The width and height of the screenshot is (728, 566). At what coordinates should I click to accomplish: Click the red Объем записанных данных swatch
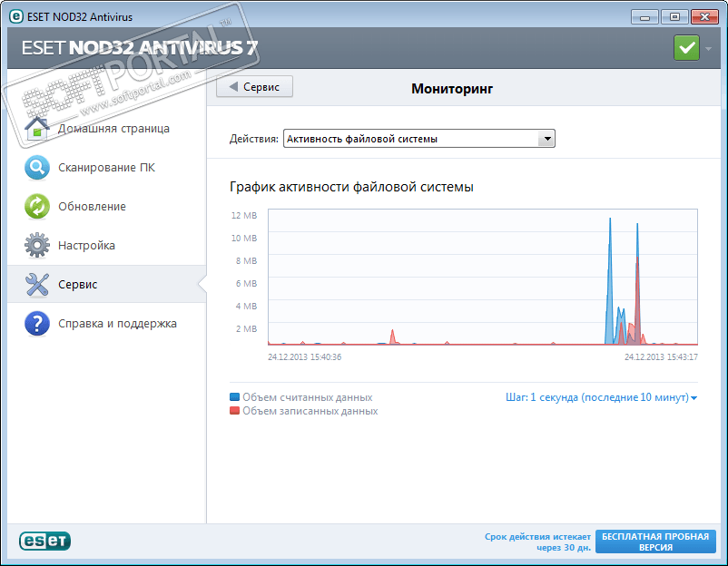(x=234, y=411)
